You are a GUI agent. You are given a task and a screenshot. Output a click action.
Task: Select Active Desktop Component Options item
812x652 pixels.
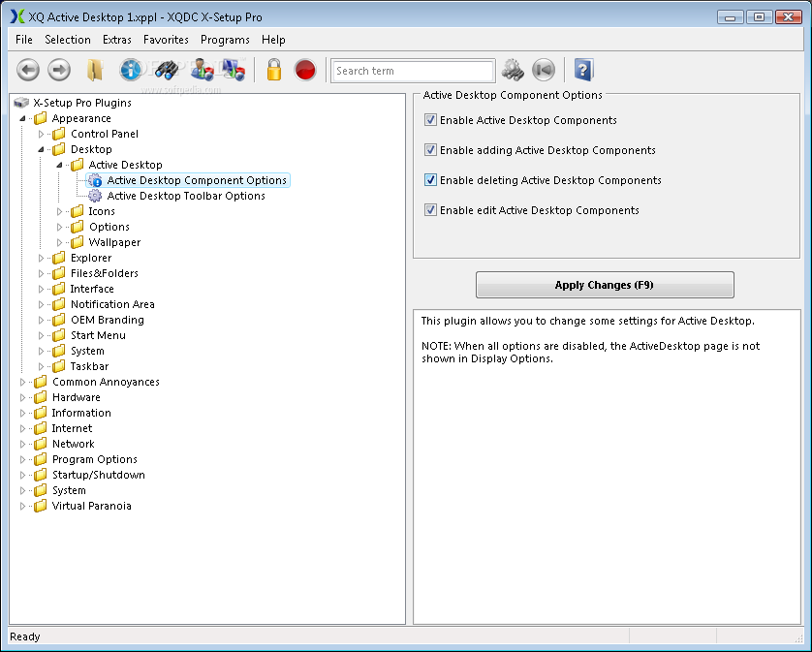pos(197,180)
